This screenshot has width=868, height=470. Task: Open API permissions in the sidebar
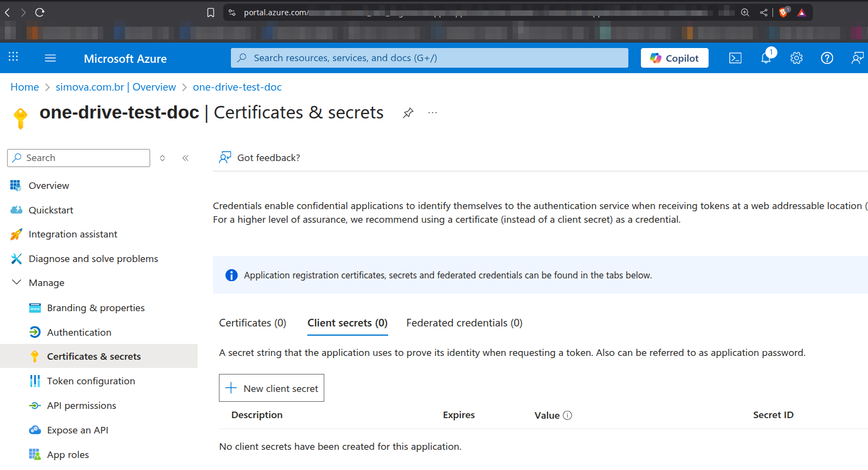pos(81,406)
